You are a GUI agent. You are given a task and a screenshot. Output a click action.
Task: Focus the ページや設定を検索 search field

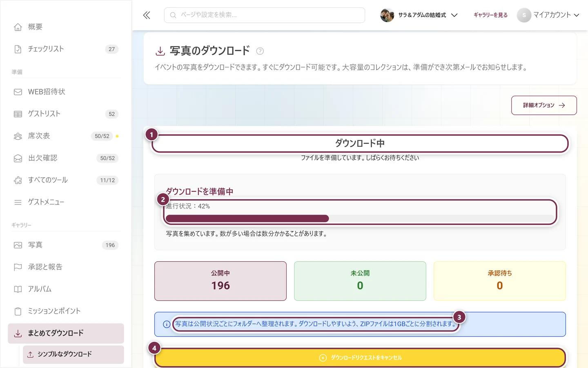click(265, 15)
